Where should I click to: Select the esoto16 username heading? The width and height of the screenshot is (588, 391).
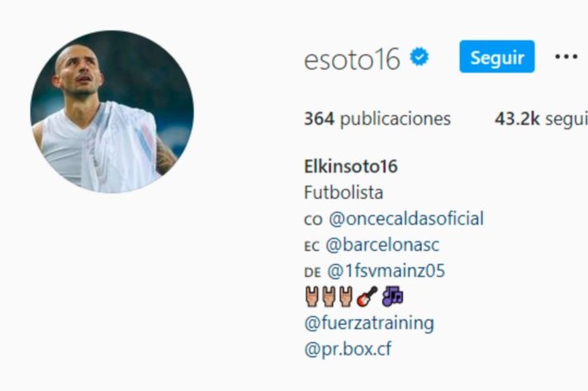point(352,59)
